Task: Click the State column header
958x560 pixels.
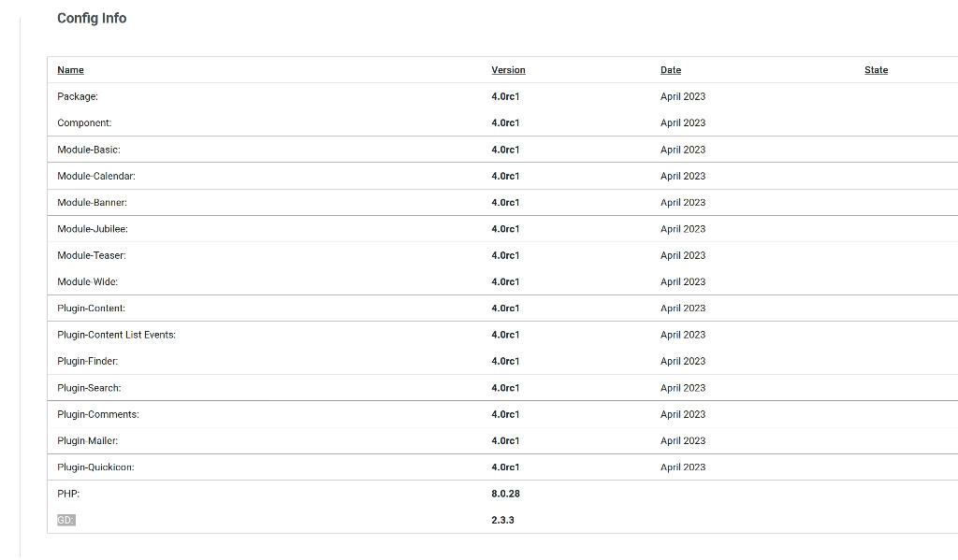Action: click(x=876, y=70)
